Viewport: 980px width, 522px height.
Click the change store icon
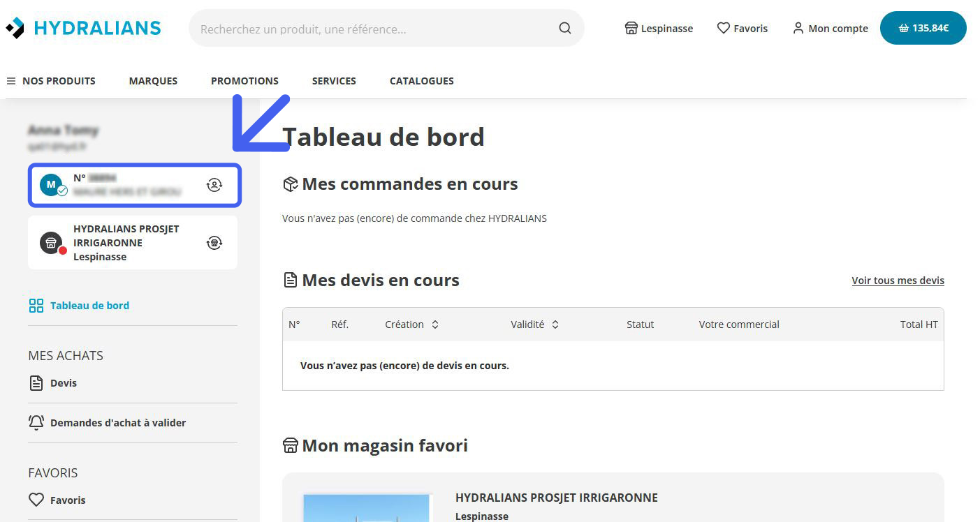click(x=214, y=243)
